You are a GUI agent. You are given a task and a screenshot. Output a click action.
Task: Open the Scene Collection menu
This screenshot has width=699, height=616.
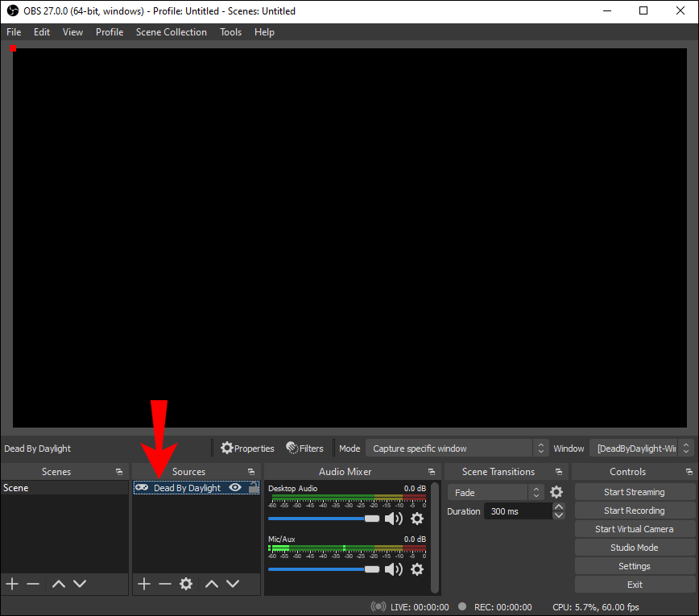[x=172, y=32]
